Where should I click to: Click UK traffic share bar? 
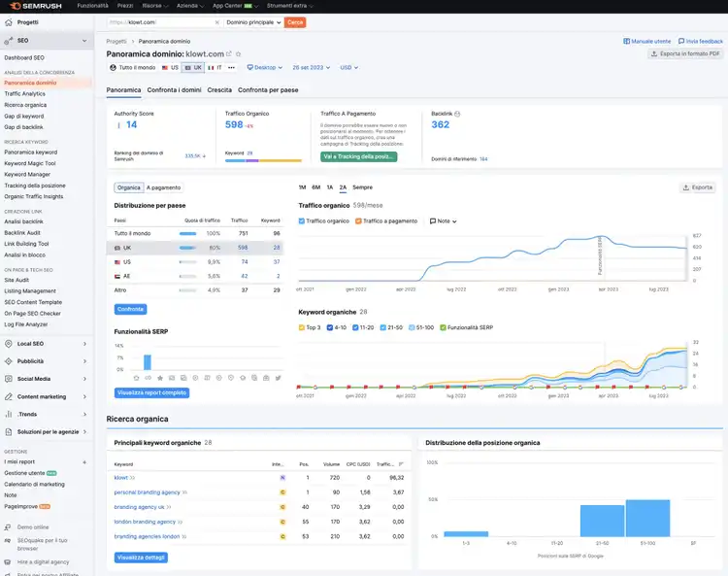click(188, 248)
